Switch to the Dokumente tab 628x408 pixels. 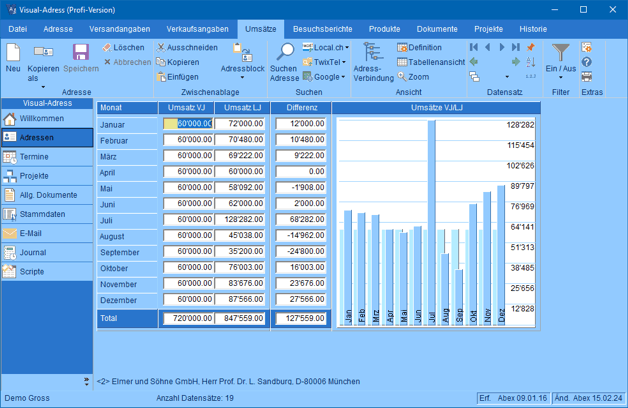[437, 29]
